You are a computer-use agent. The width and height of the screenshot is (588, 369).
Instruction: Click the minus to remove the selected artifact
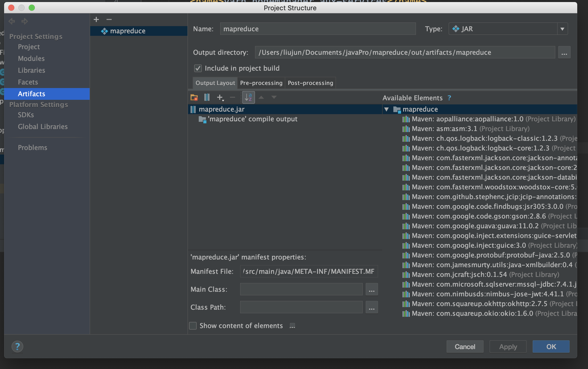[109, 19]
